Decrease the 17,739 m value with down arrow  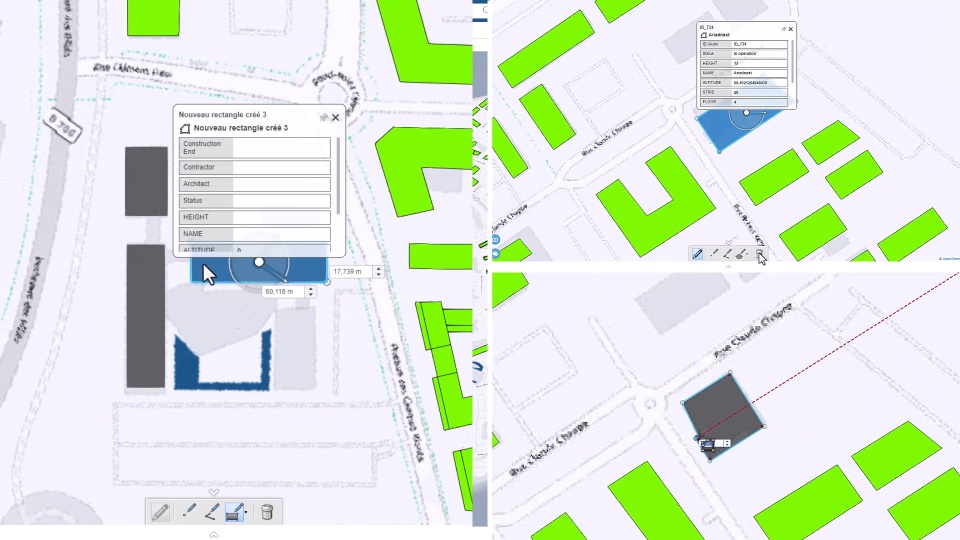[x=378, y=274]
